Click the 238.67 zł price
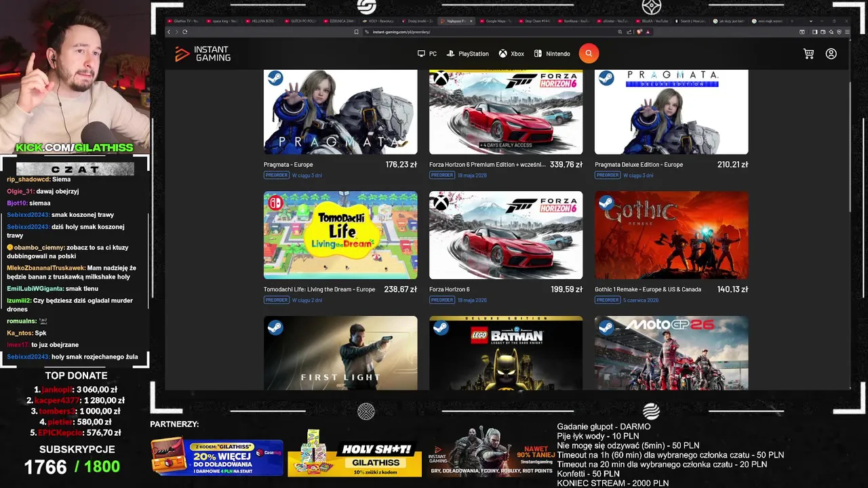 pyautogui.click(x=401, y=289)
